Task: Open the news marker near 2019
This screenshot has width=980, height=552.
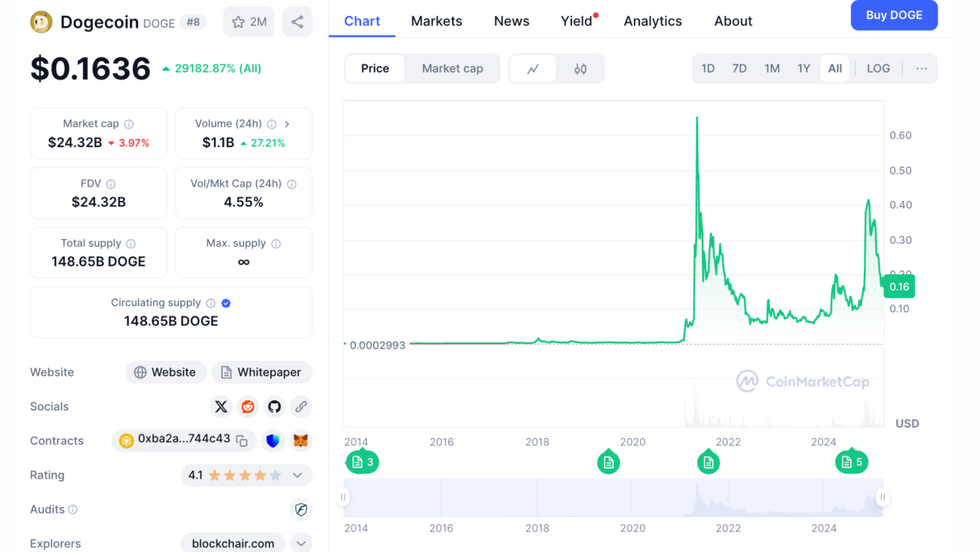Action: [x=609, y=462]
